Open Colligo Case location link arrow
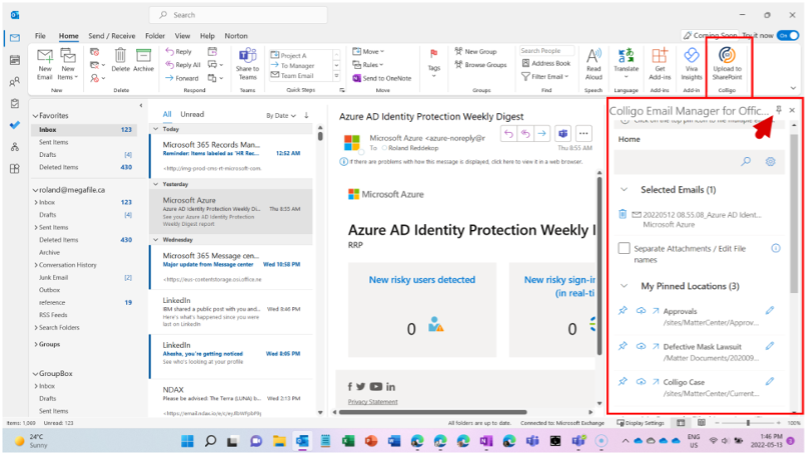 (655, 382)
